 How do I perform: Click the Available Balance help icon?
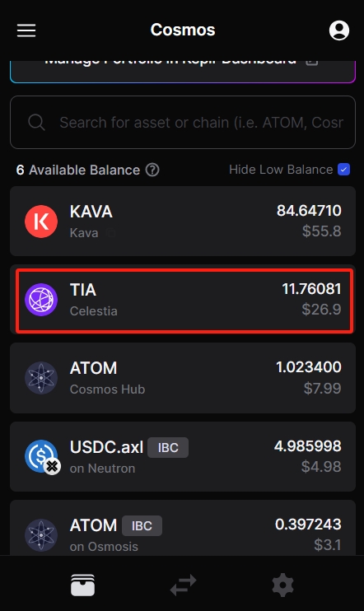pyautogui.click(x=152, y=170)
